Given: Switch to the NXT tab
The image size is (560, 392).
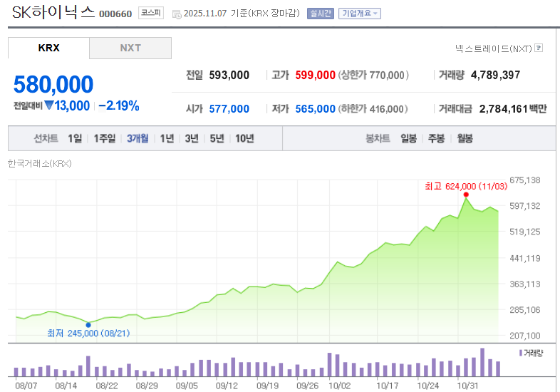Looking at the screenshot, I should point(130,48).
